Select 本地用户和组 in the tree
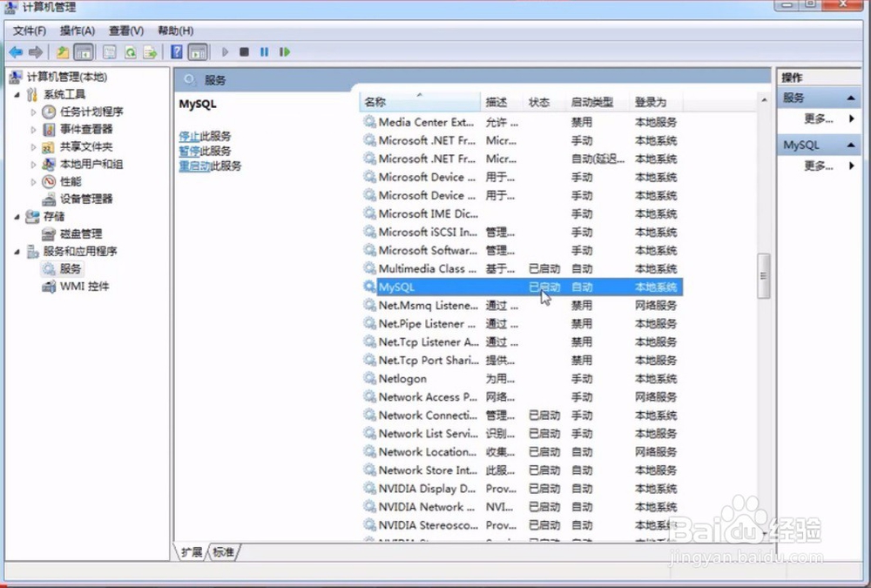This screenshot has width=871, height=588. (x=91, y=164)
